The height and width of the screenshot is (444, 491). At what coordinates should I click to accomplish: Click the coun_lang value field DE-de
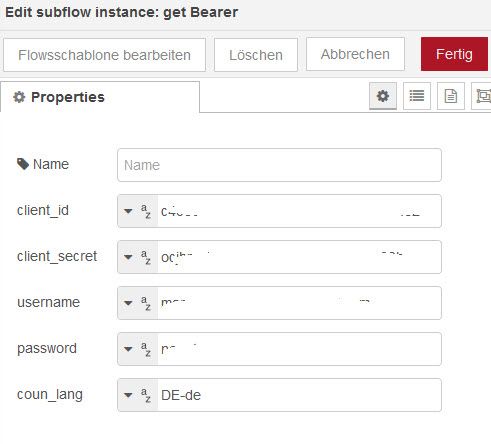[x=299, y=395]
